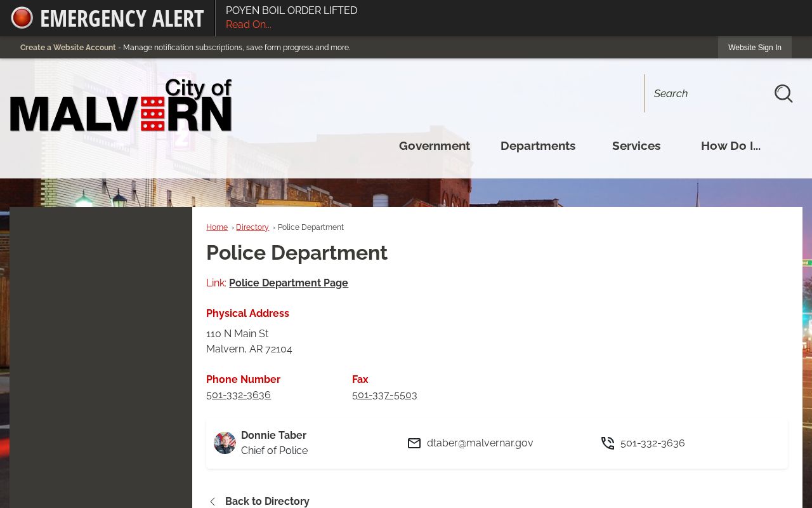Click the red emergency alert icon
Screen dimensions: 812x508
pos(22,18)
